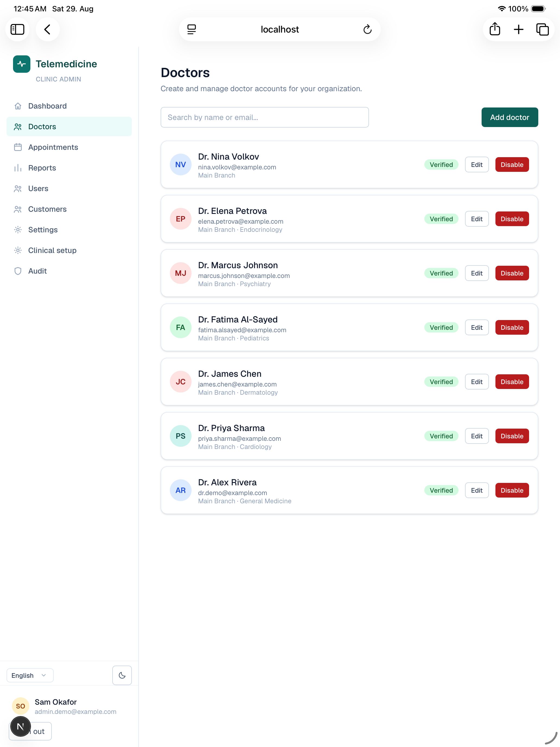Open the Audit page

[x=69, y=271]
